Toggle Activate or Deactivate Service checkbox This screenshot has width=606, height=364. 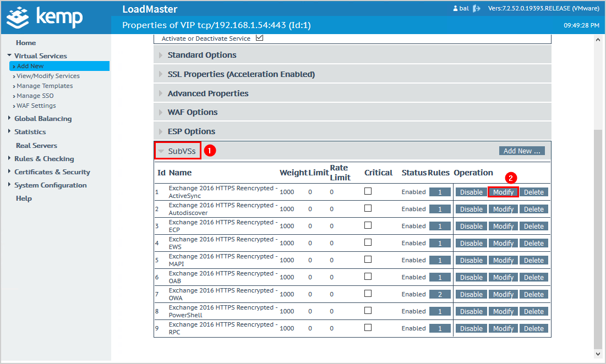pos(260,37)
